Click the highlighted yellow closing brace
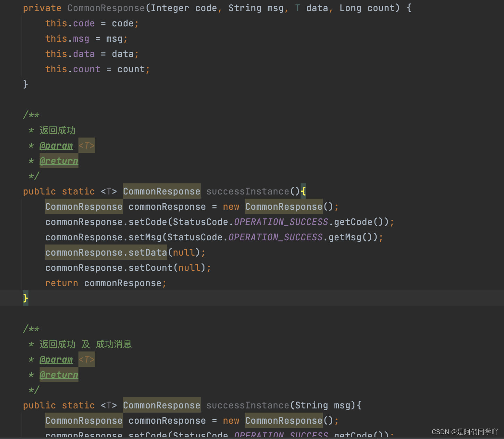Image resolution: width=504 pixels, height=439 pixels. (x=26, y=298)
